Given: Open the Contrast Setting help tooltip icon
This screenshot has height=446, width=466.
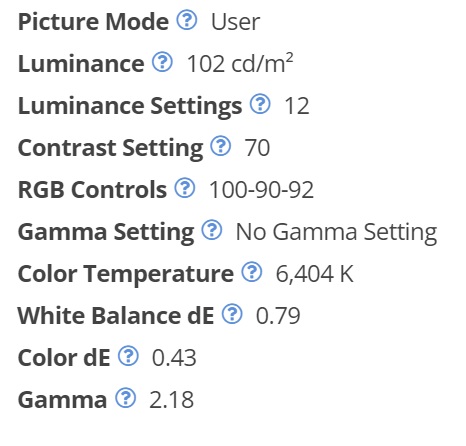Looking at the screenshot, I should point(220,146).
